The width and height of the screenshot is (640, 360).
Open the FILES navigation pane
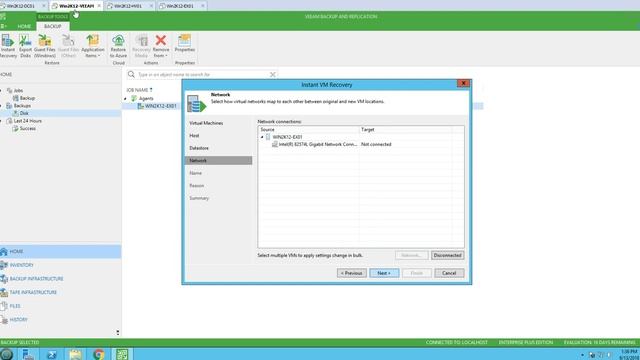[x=60, y=306]
